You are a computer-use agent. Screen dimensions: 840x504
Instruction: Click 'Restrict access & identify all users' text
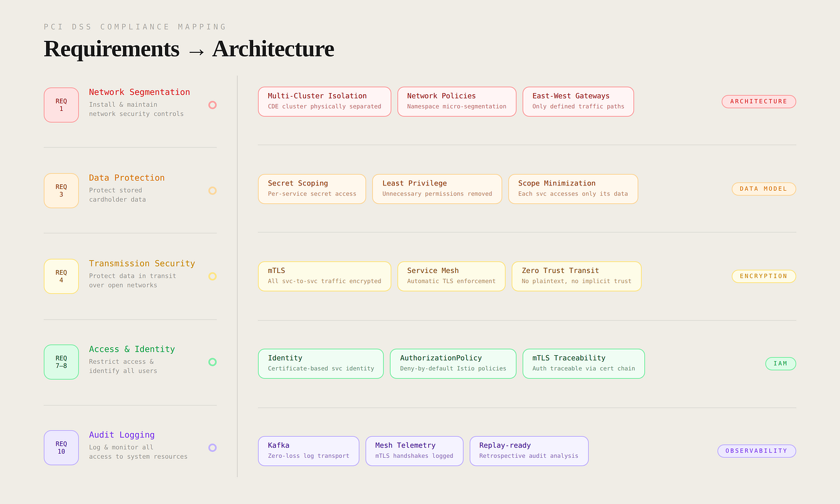123,366
